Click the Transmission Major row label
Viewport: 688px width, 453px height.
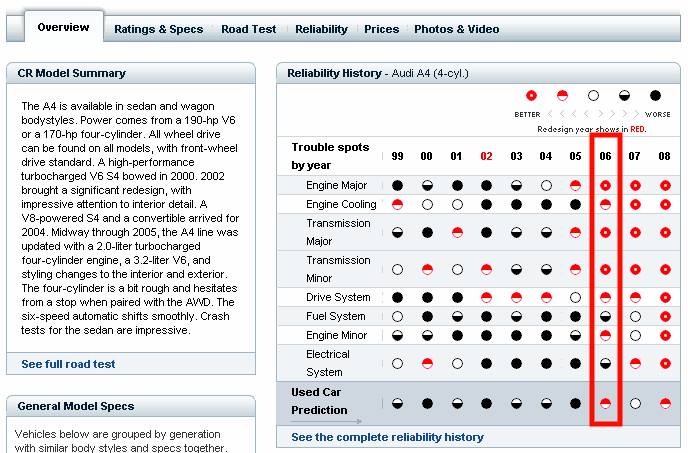[x=338, y=232]
